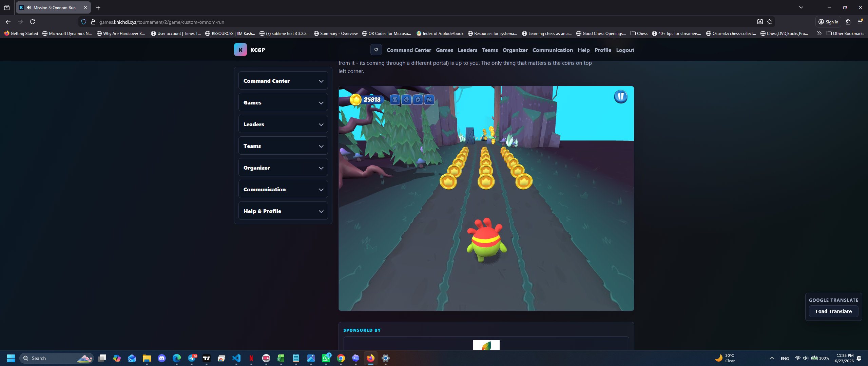Screen dimensions: 868x366
Task: Open TradingView from the taskbar
Action: click(207, 358)
